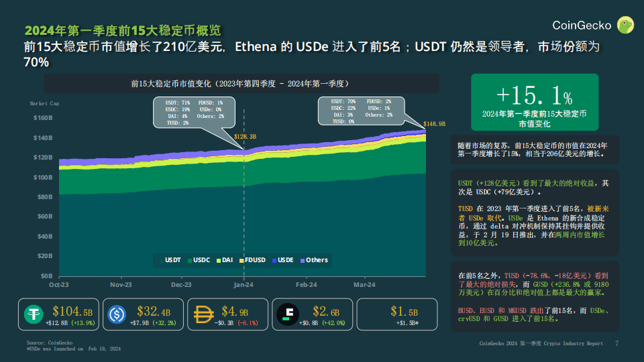Click the Crypto Industry Report footer text
Viewport: 644px width, 362px height.
pos(541,343)
